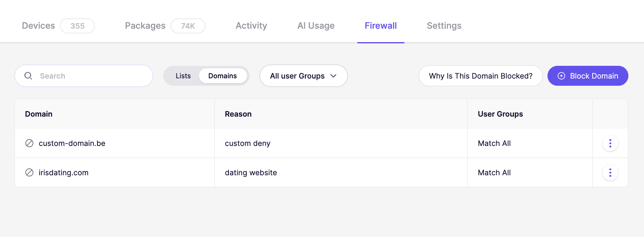
Task: Open Why Is This Domain Blocked
Action: coord(481,76)
